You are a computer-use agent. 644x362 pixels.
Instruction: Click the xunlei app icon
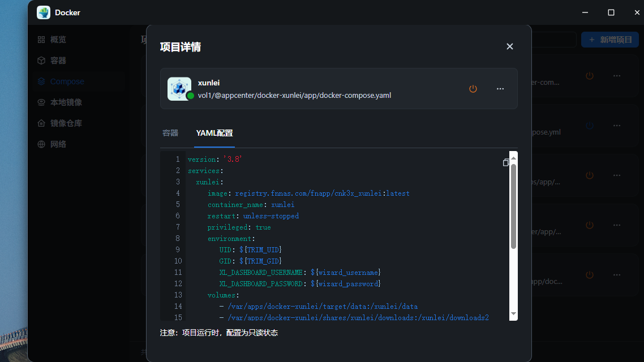[179, 89]
